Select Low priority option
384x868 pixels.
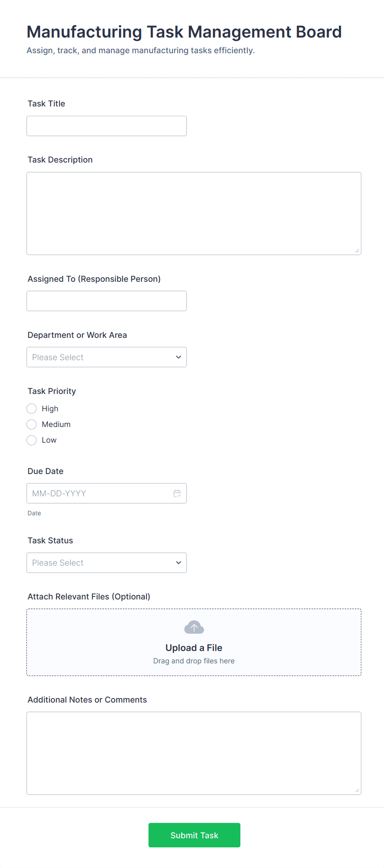(31, 440)
